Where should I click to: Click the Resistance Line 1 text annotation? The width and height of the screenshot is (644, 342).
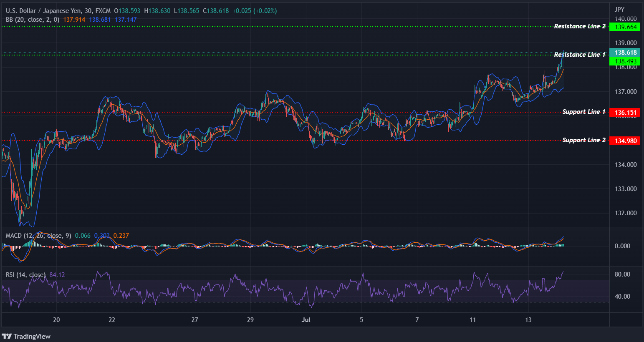coord(579,54)
